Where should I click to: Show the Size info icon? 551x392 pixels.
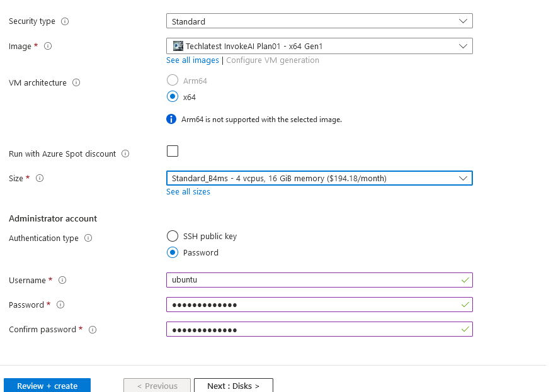click(x=40, y=178)
